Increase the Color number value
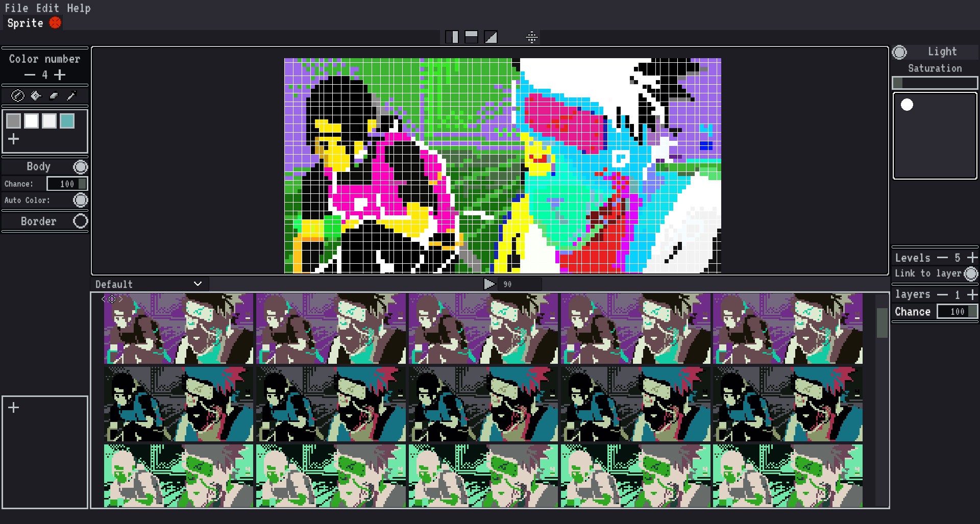Screen dimensions: 980x524 [60, 75]
